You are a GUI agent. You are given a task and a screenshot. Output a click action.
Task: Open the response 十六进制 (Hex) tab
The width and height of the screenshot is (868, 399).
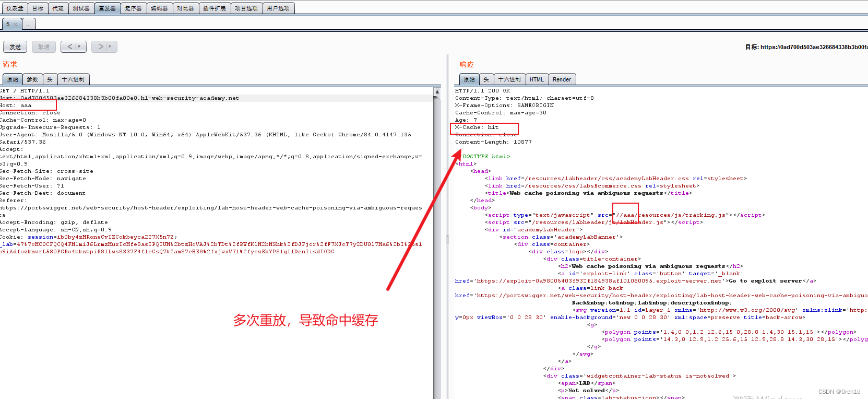pyautogui.click(x=509, y=79)
